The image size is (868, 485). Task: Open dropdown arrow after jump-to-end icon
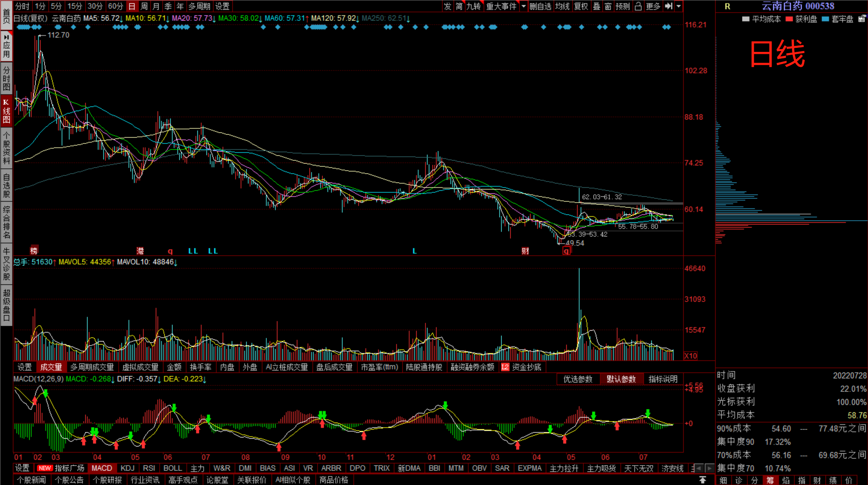[679, 6]
